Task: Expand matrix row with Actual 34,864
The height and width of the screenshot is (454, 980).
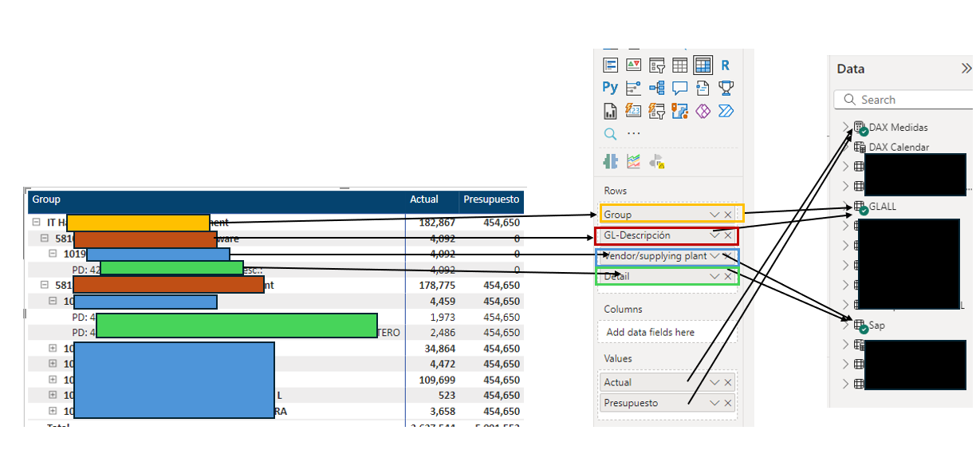Action: 53,348
